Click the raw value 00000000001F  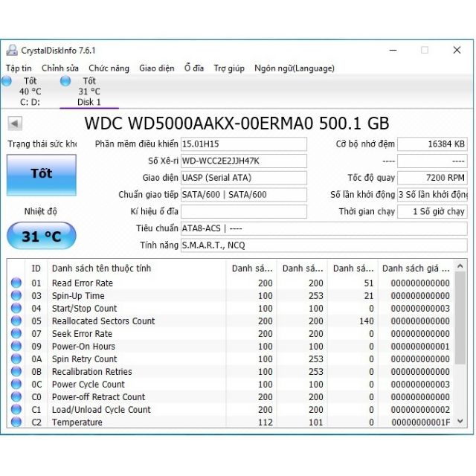(x=421, y=422)
